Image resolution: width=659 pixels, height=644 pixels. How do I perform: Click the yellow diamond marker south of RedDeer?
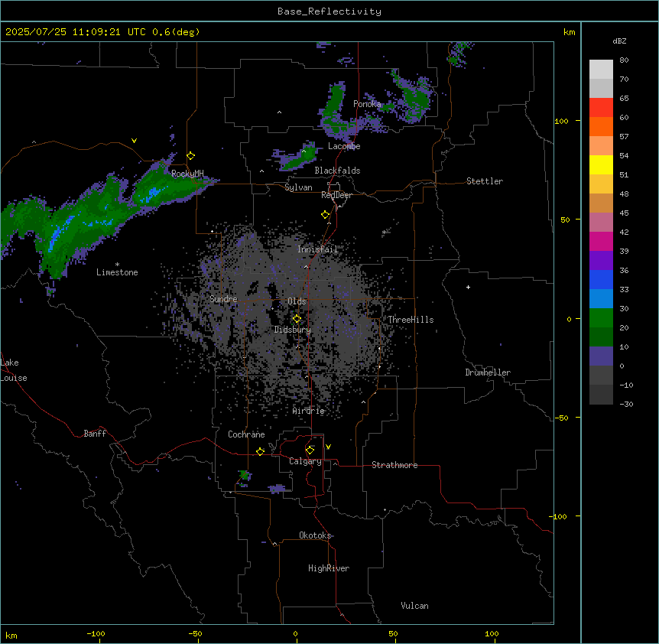point(326,215)
